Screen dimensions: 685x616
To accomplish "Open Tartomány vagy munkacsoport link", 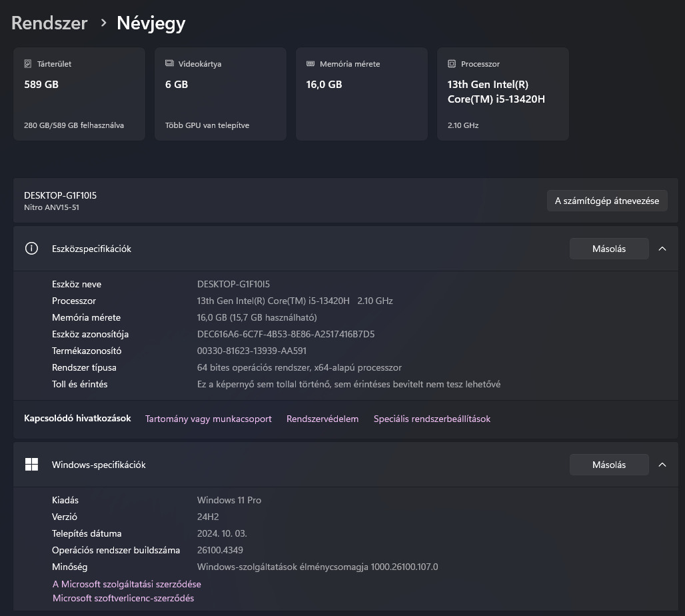I will [x=209, y=419].
